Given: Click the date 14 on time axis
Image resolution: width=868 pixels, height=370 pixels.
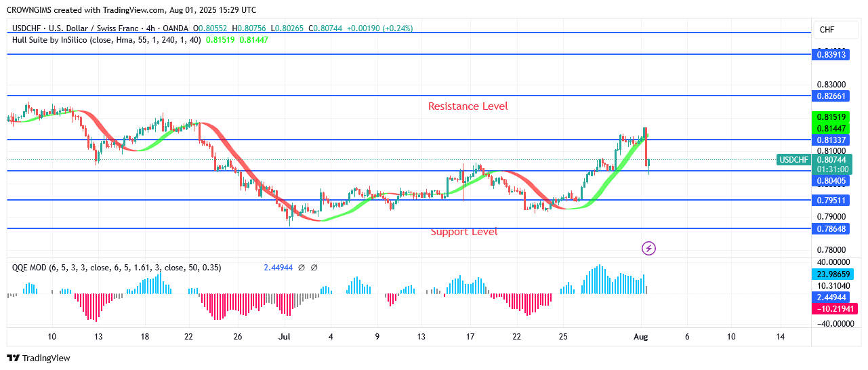Looking at the screenshot, I should (x=780, y=337).
